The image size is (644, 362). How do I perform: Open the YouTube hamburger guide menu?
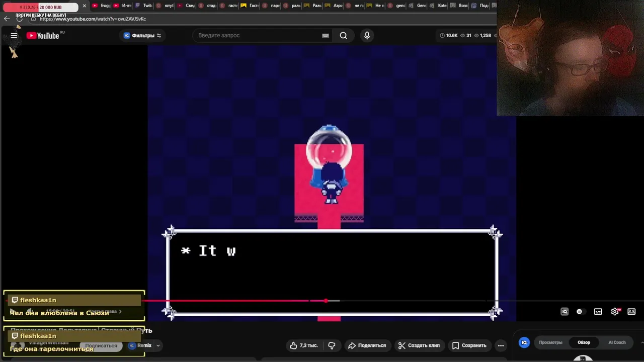pos(14,36)
